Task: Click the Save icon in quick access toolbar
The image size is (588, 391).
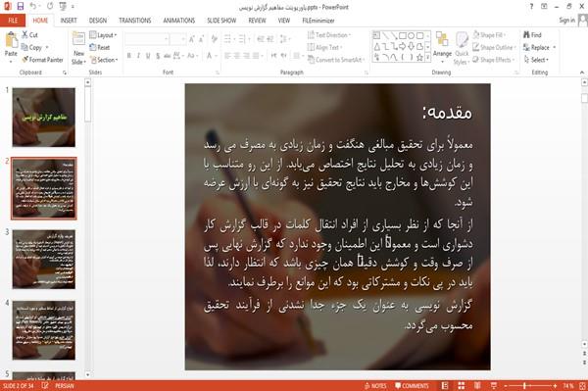Action: 21,6
